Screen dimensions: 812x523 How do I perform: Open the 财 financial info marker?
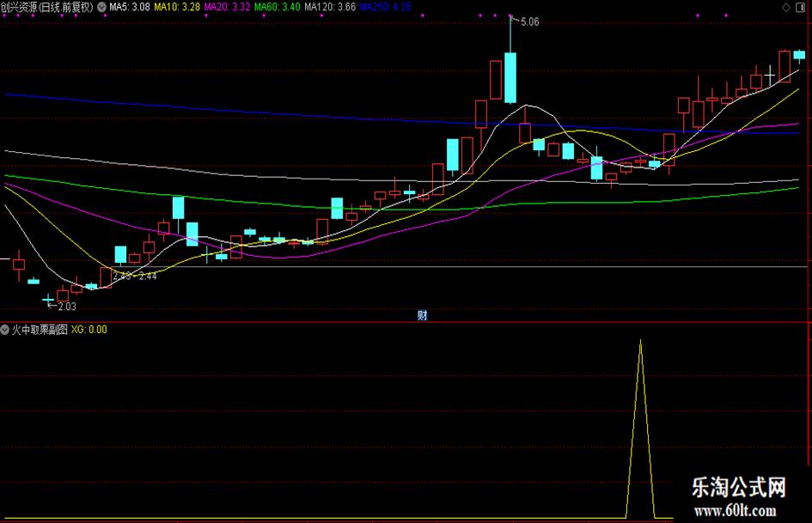[x=423, y=315]
